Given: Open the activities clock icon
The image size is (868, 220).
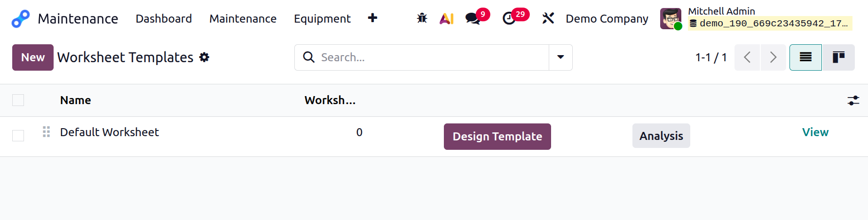Looking at the screenshot, I should click(x=509, y=18).
